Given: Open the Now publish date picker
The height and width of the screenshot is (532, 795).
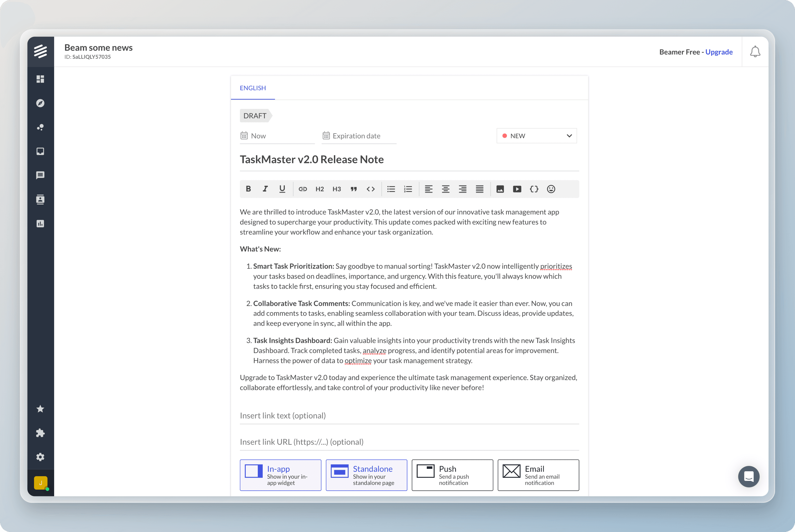Looking at the screenshot, I should pyautogui.click(x=277, y=136).
